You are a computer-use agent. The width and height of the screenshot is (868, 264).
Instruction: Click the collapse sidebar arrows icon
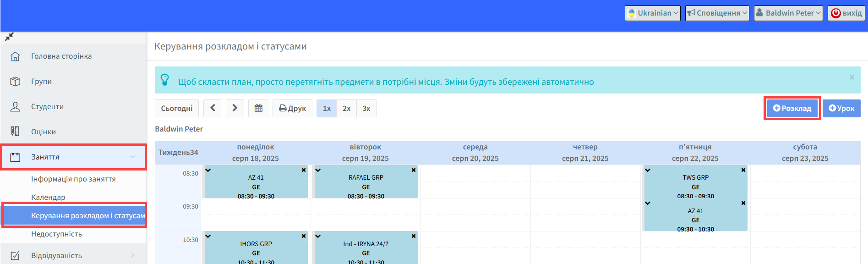[9, 37]
